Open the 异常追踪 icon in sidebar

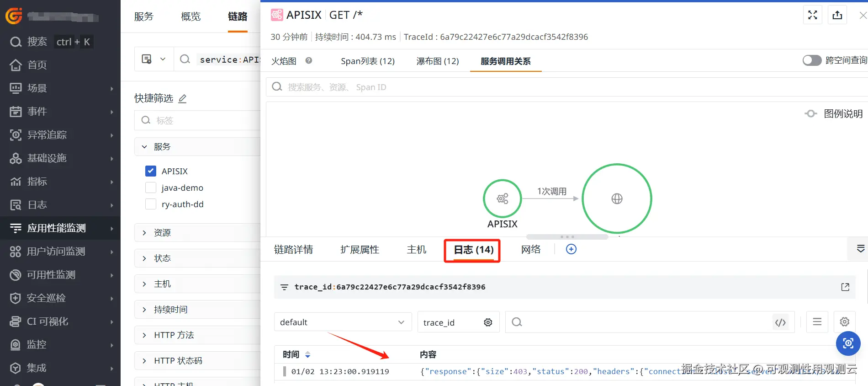point(16,135)
